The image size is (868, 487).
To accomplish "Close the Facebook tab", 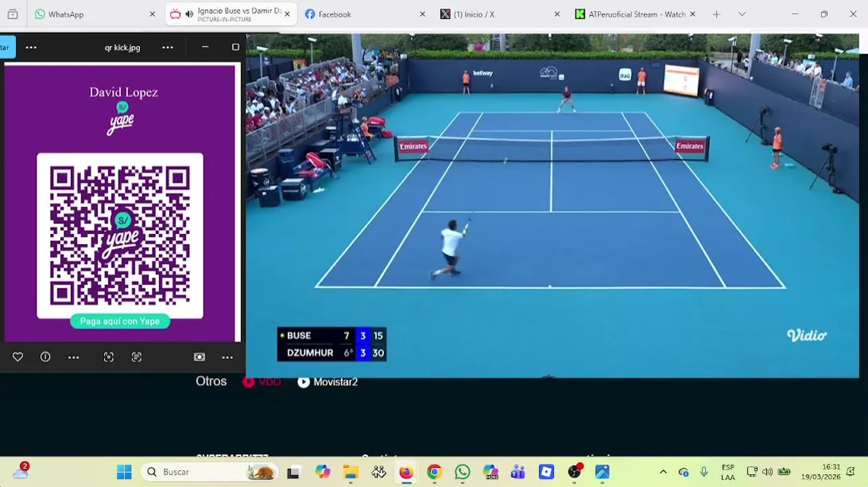I will coord(423,14).
